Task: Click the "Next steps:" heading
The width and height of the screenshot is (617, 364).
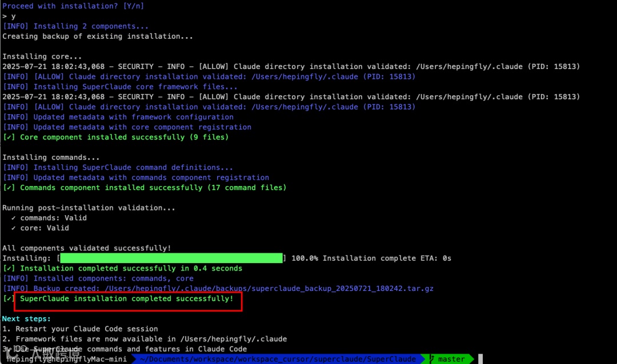Action: point(26,319)
